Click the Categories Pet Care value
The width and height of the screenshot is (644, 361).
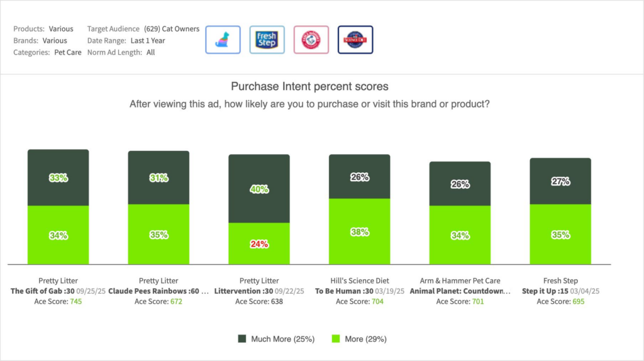coord(68,53)
